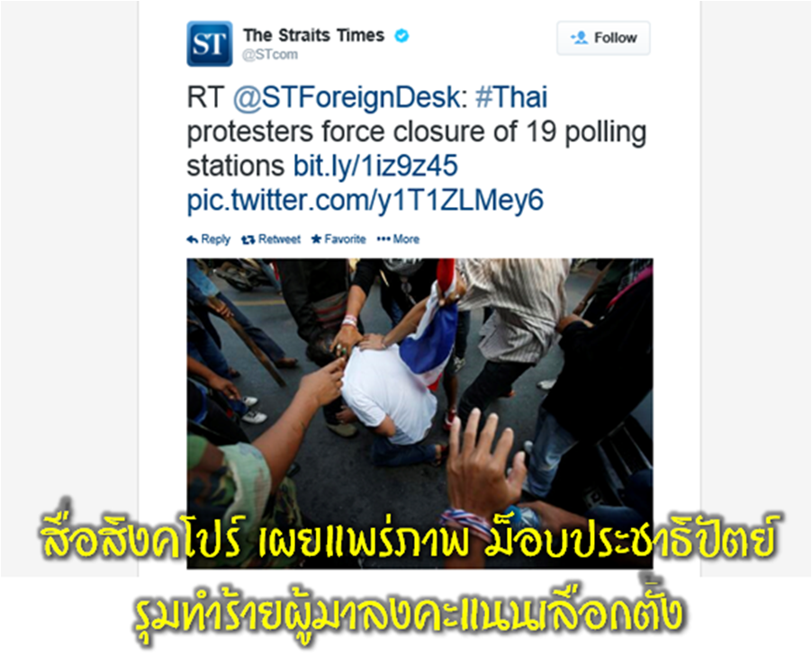812x665 pixels.
Task: Click the Reply arrow icon
Action: [192, 239]
